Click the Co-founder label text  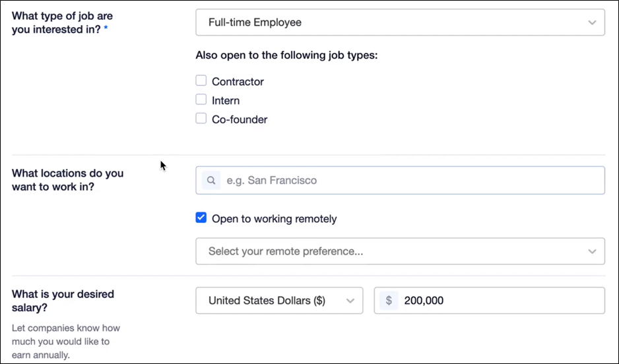point(240,119)
